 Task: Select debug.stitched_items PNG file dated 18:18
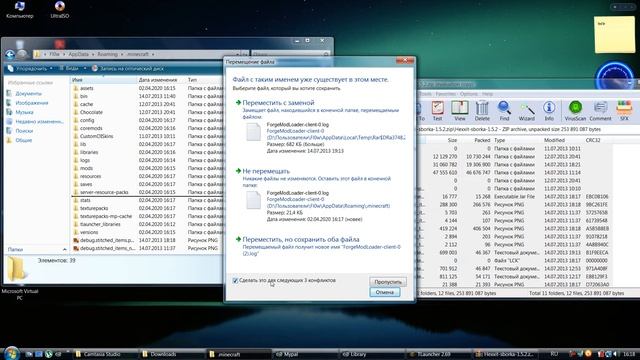[x=107, y=240]
